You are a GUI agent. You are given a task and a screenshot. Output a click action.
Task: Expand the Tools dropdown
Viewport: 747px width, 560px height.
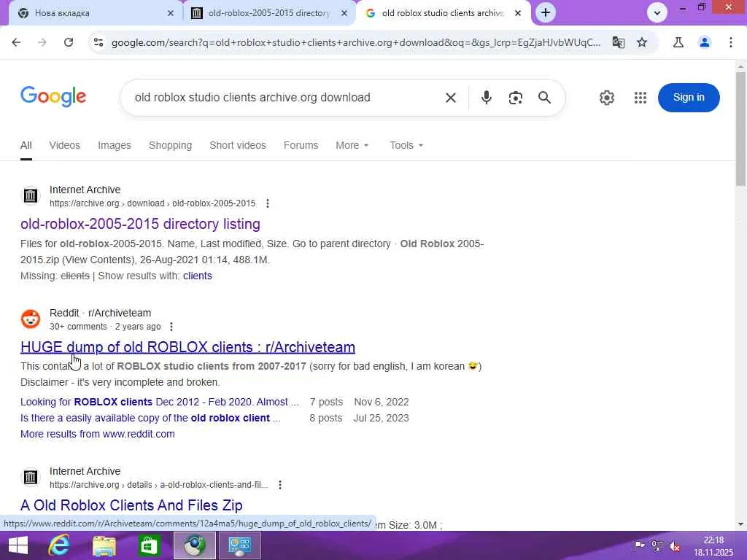[406, 145]
